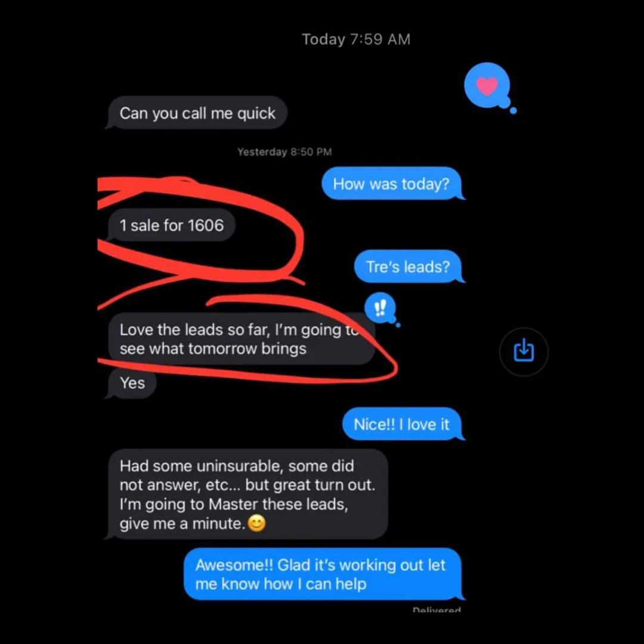Tap the "Delivered" status label
The height and width of the screenshot is (644, 644).
coord(436,609)
